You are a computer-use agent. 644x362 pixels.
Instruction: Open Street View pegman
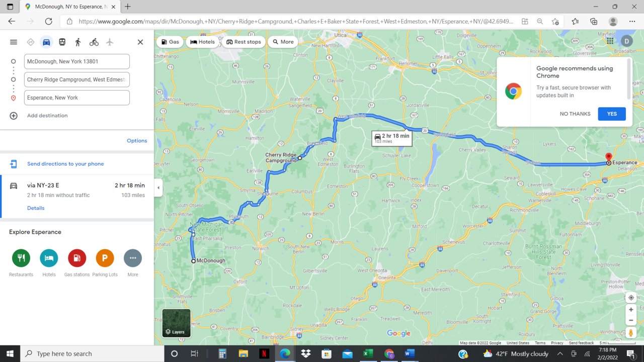(x=631, y=333)
